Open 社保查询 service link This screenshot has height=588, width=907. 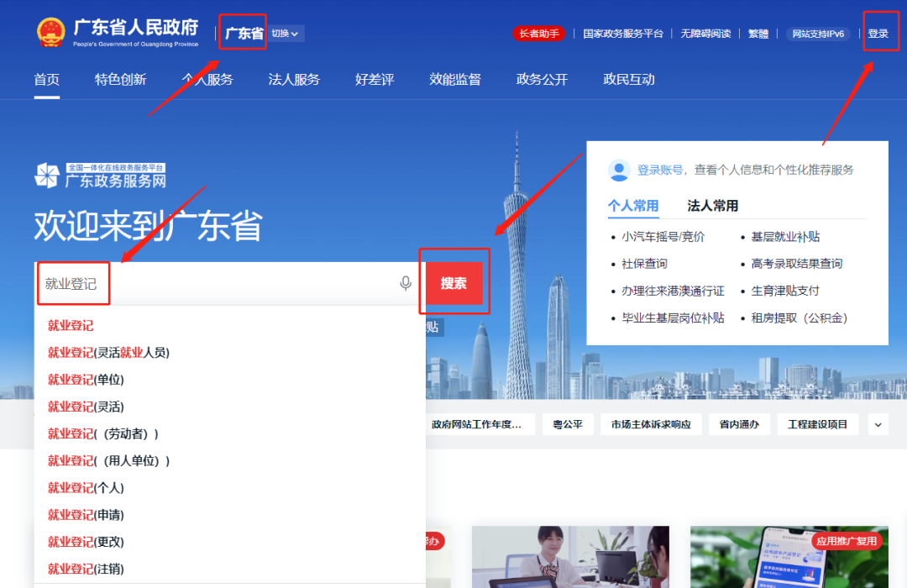tap(644, 264)
